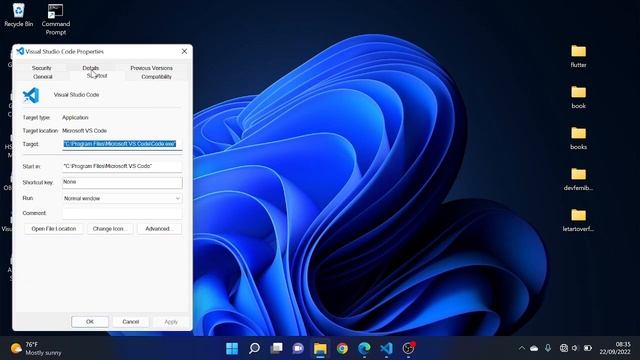Select the Shortcut tab

(97, 76)
